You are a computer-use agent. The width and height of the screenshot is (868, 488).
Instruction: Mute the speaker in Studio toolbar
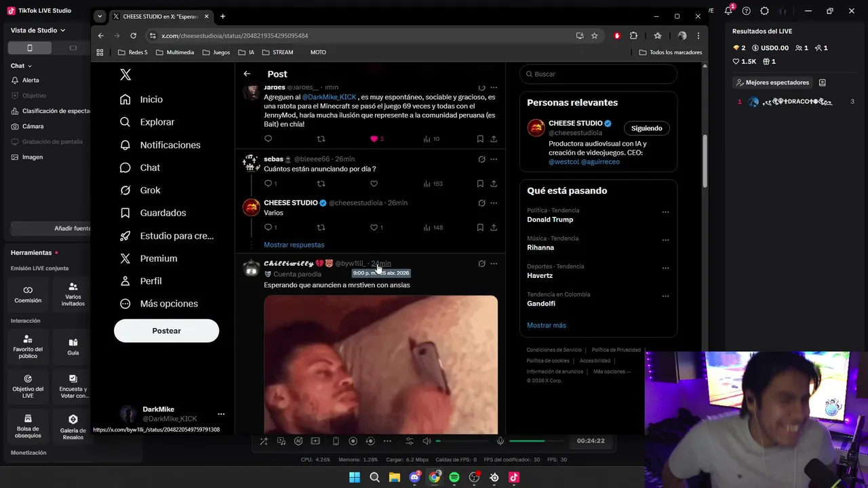[427, 441]
